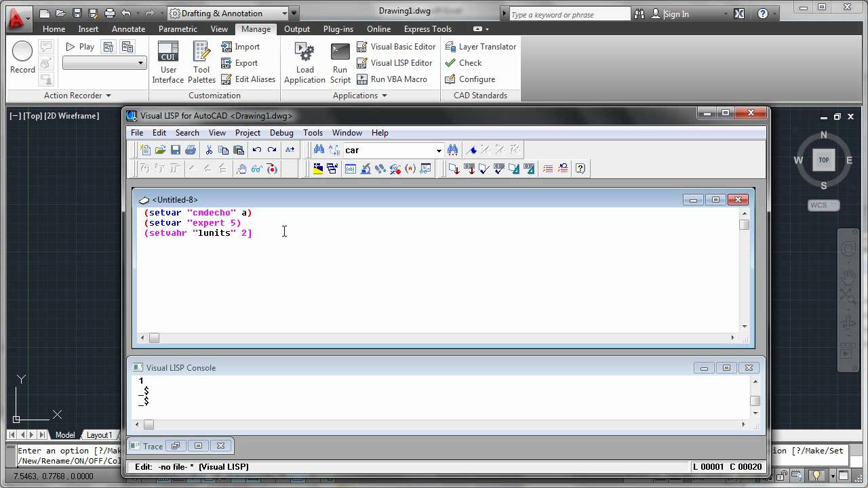Viewport: 868px width, 488px height.
Task: Click the Redo icon in Visual LISP toolbar
Action: (x=272, y=150)
